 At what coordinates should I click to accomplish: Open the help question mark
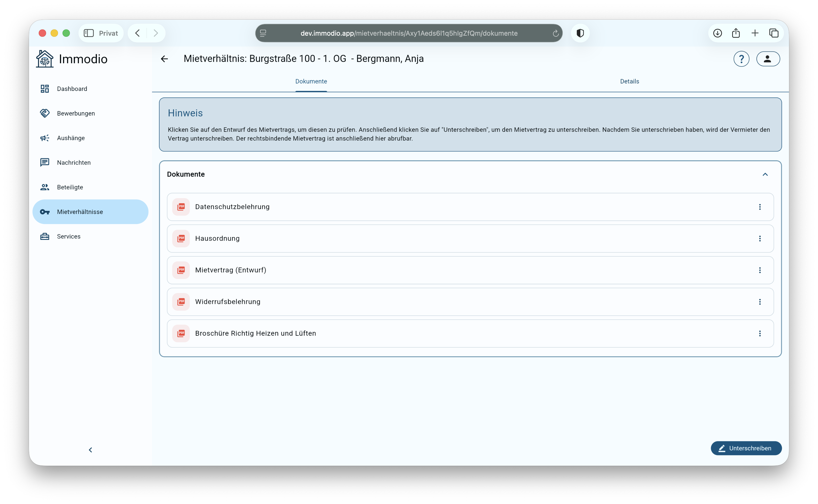(741, 59)
